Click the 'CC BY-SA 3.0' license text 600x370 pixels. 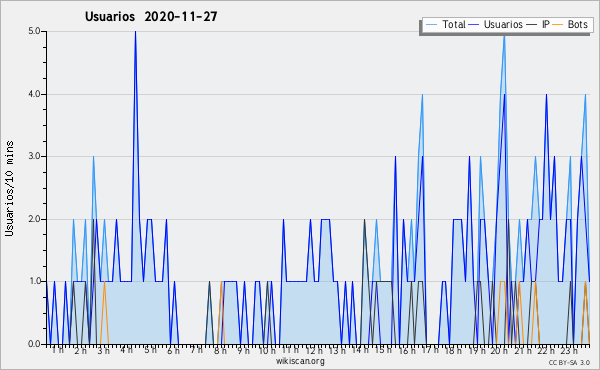tap(569, 363)
